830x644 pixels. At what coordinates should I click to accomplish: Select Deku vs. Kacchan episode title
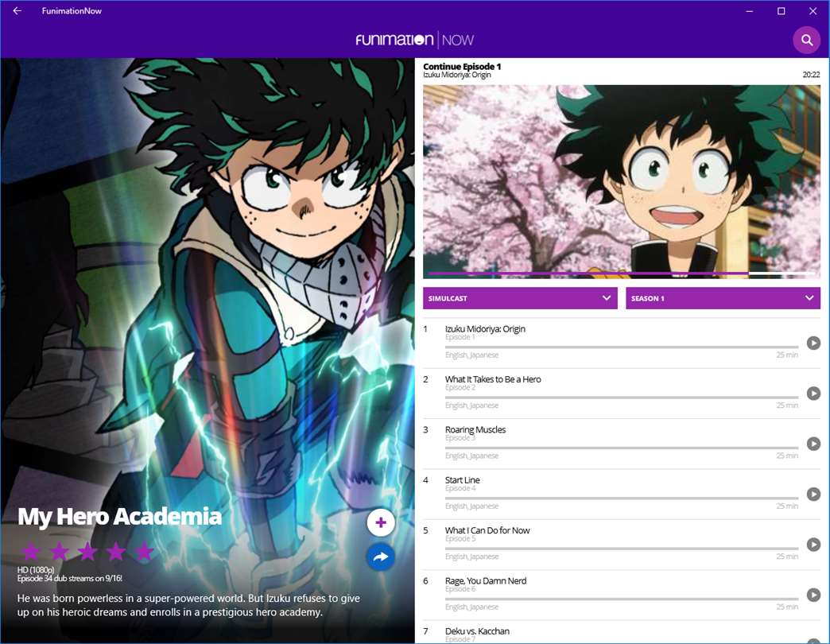(477, 630)
